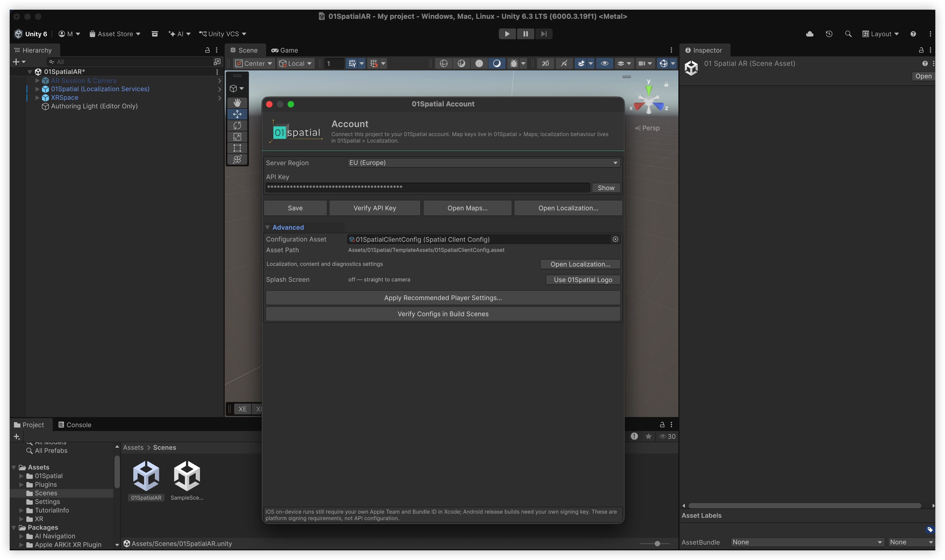Toggle Gizmos visibility button
This screenshot has width=945, height=560.
click(x=663, y=63)
